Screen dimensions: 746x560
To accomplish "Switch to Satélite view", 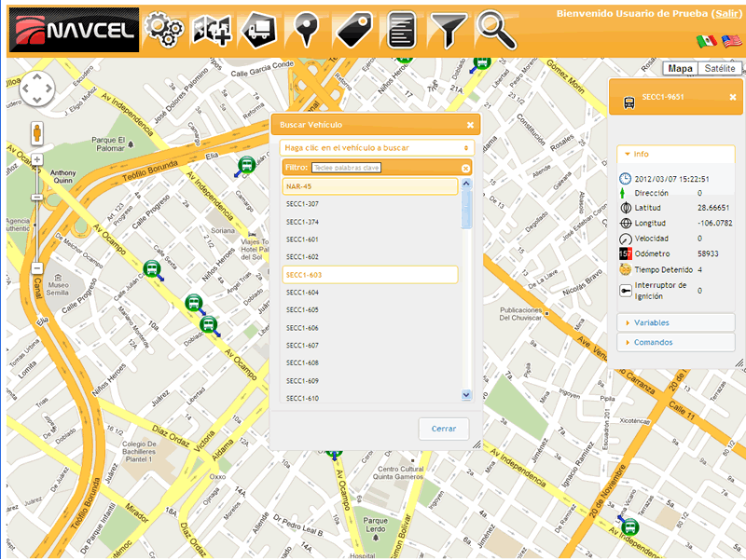I will click(719, 68).
